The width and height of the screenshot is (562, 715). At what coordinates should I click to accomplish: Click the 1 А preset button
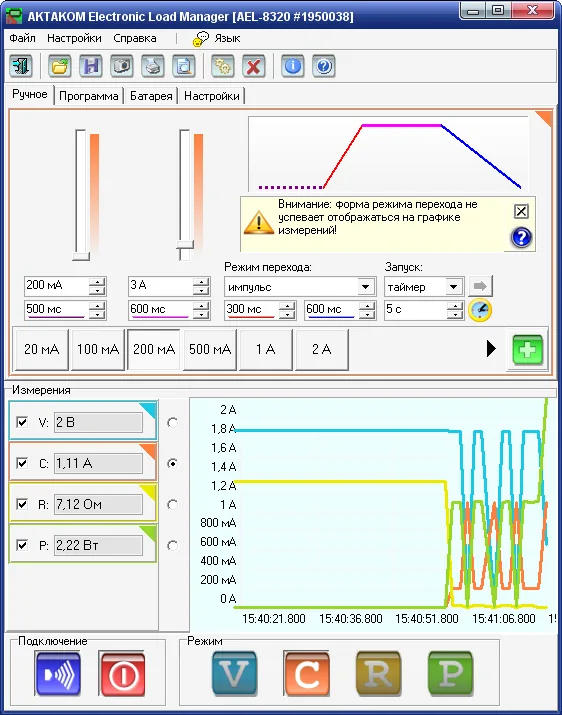point(265,349)
